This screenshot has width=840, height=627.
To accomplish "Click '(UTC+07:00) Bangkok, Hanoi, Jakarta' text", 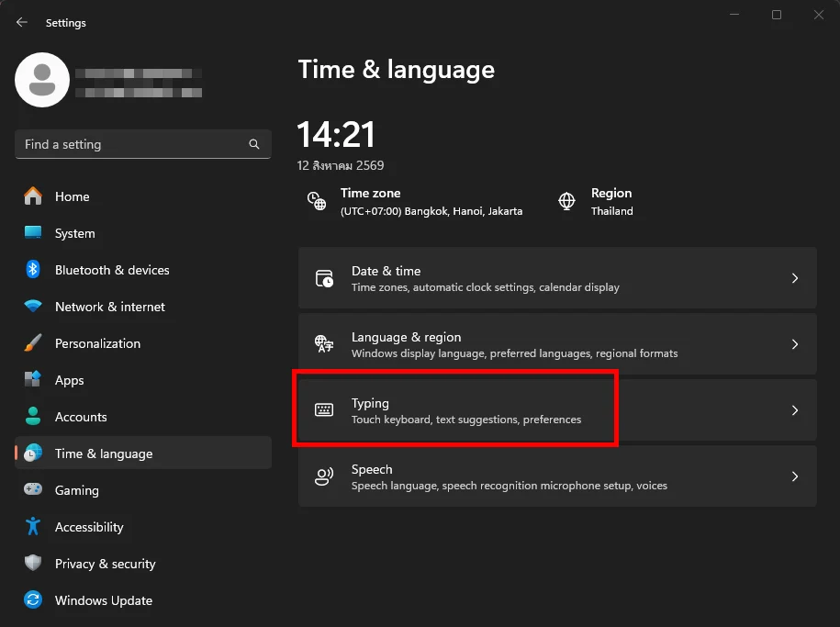I will [x=431, y=211].
